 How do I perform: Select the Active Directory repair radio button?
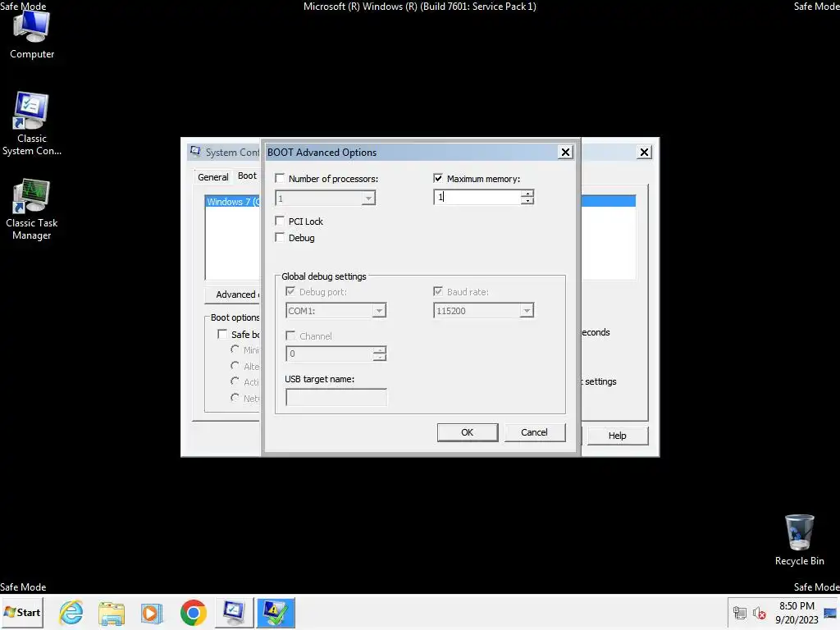click(235, 381)
